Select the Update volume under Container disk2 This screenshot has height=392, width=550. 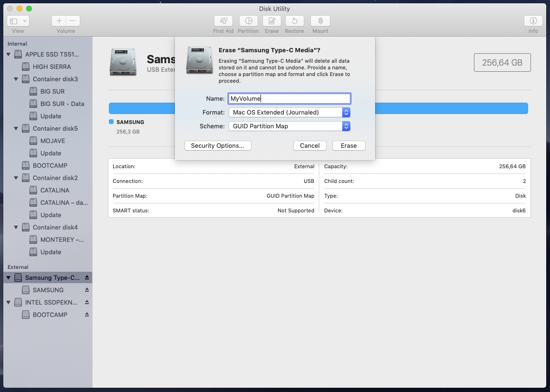click(48, 215)
